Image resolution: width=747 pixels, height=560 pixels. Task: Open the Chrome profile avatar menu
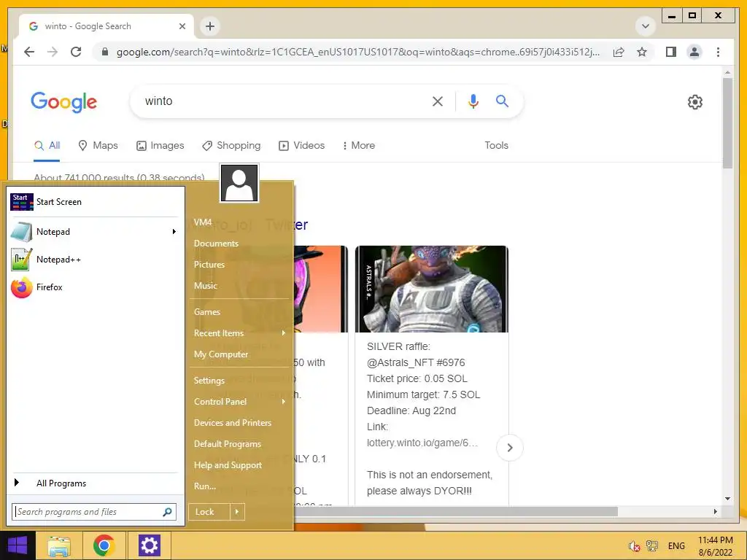[694, 52]
